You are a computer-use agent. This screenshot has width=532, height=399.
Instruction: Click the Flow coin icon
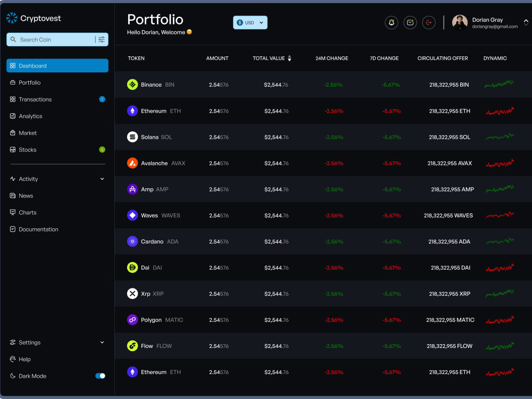(132, 346)
